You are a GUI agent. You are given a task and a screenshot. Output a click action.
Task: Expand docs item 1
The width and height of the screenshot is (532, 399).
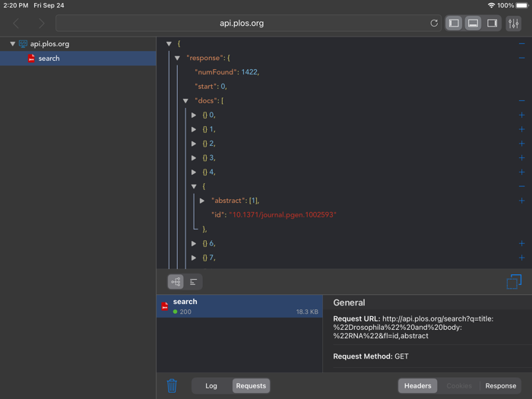pos(194,129)
